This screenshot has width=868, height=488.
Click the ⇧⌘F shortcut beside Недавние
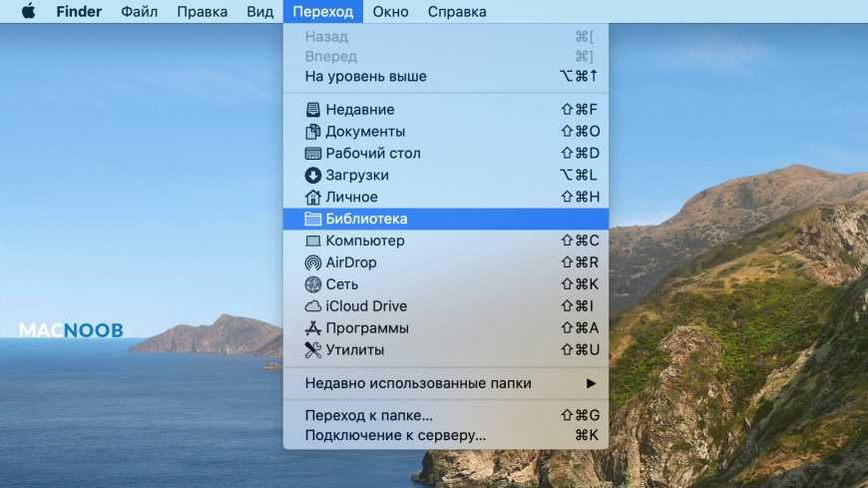tap(579, 110)
